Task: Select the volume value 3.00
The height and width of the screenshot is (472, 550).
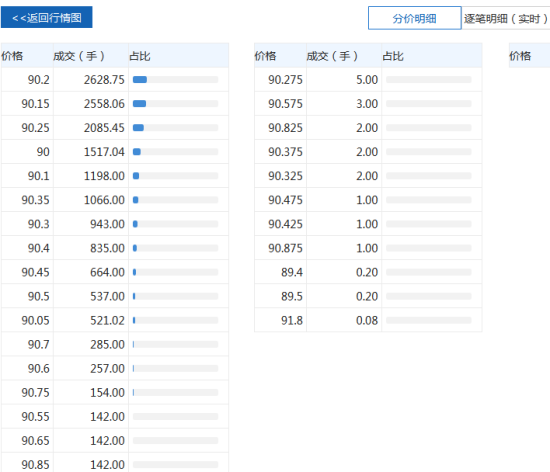Action: pos(367,104)
